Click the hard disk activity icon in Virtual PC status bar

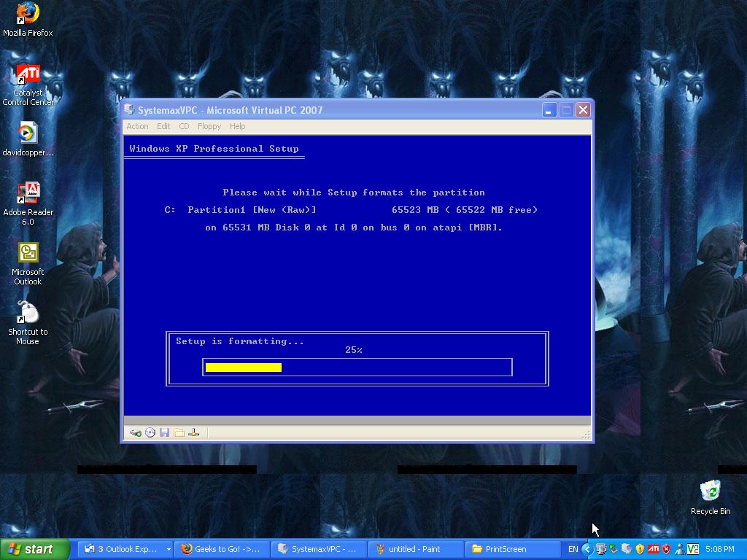coord(135,432)
